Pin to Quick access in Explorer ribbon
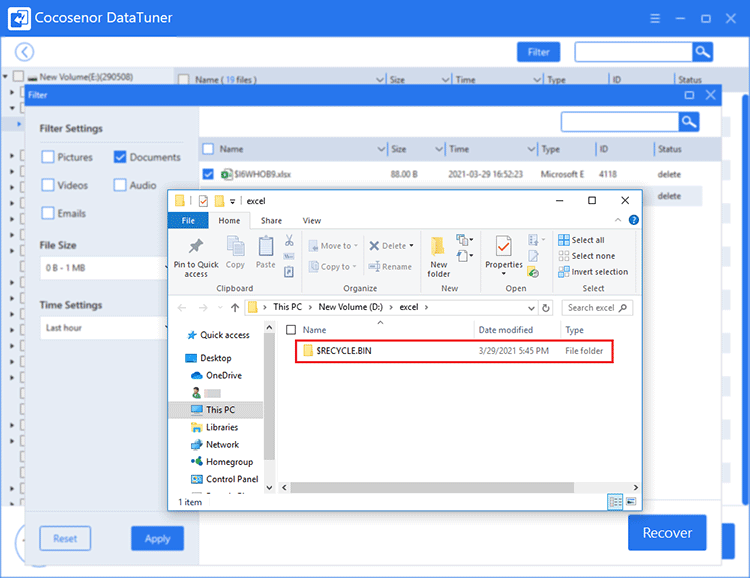The height and width of the screenshot is (578, 750). pyautogui.click(x=196, y=257)
